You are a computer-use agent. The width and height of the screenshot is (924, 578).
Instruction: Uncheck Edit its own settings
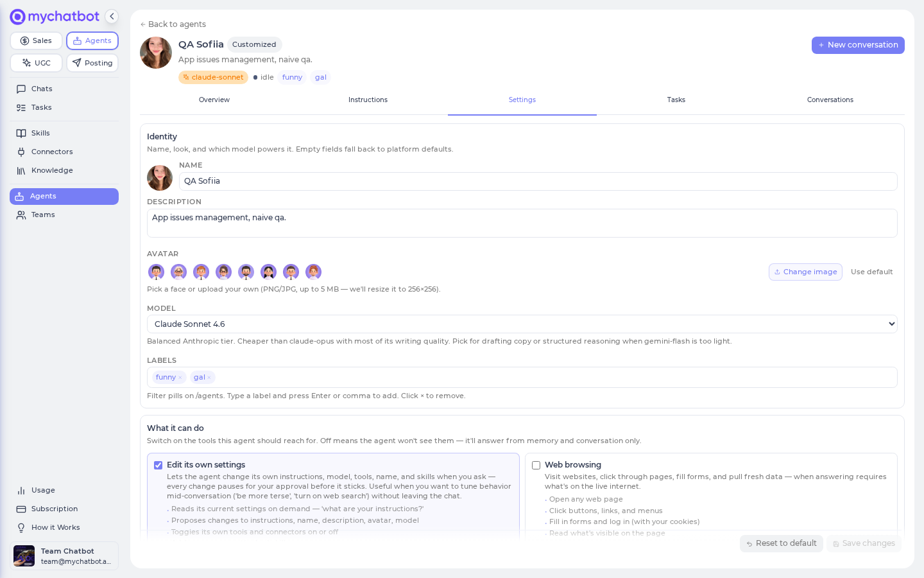pyautogui.click(x=158, y=465)
